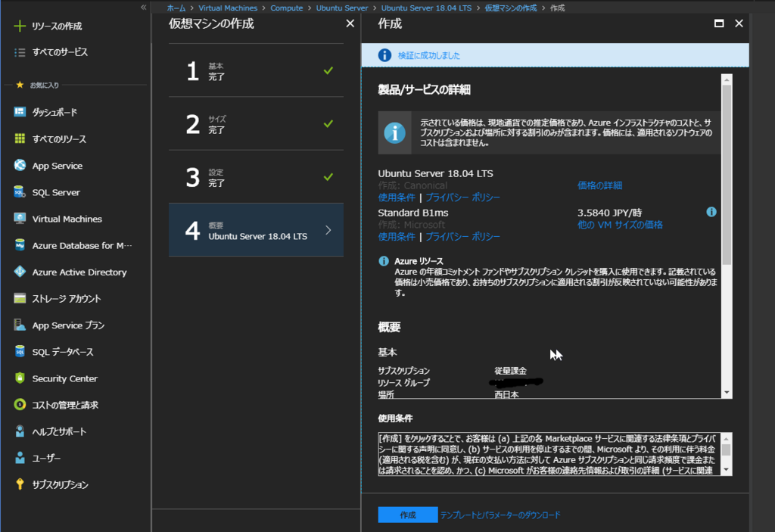Image resolution: width=775 pixels, height=532 pixels.
Task: Click the Standard B1ms size name
Action: pos(413,213)
